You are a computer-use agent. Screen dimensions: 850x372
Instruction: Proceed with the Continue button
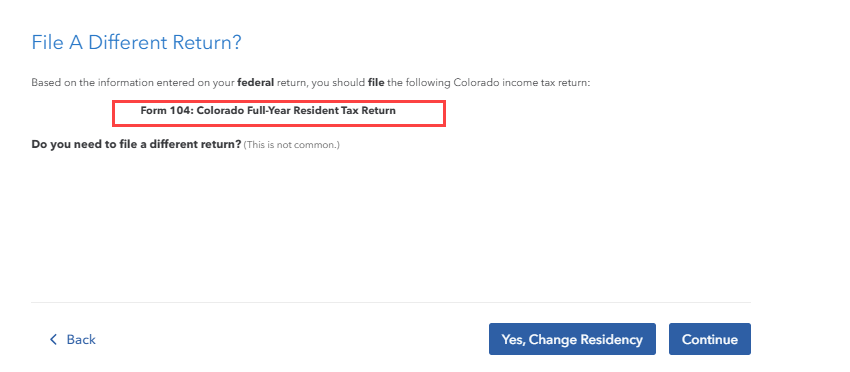pos(710,339)
